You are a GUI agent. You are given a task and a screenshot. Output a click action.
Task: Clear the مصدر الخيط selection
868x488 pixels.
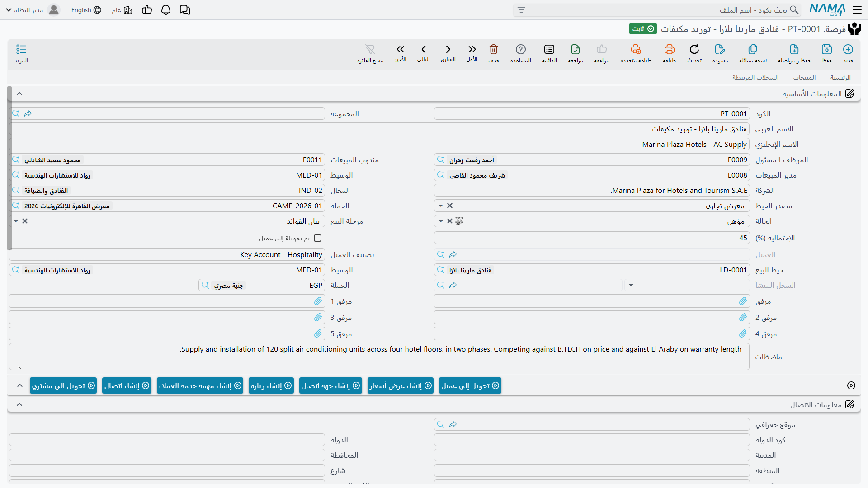(450, 206)
